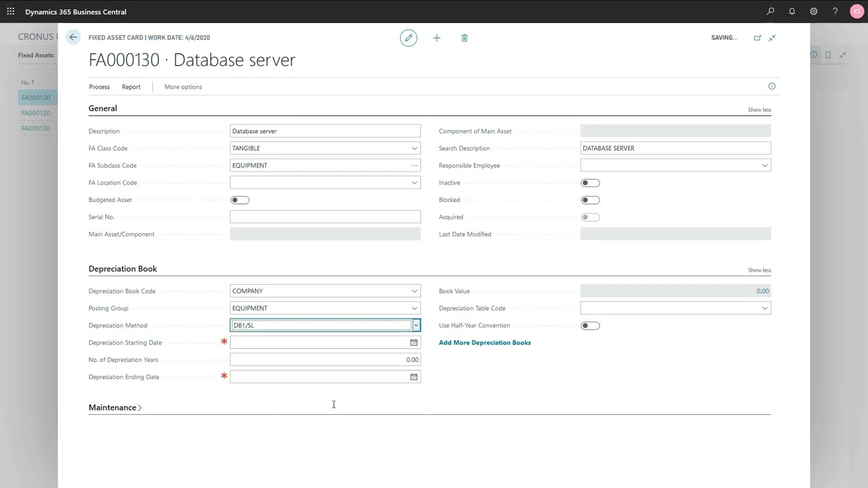
Task: Open the help question mark
Action: click(835, 12)
